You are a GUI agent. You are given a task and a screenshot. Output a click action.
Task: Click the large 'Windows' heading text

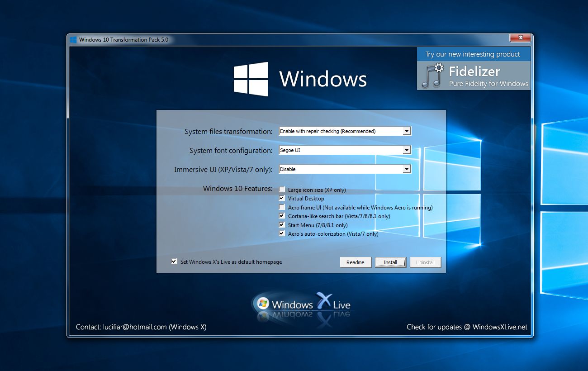pyautogui.click(x=323, y=79)
